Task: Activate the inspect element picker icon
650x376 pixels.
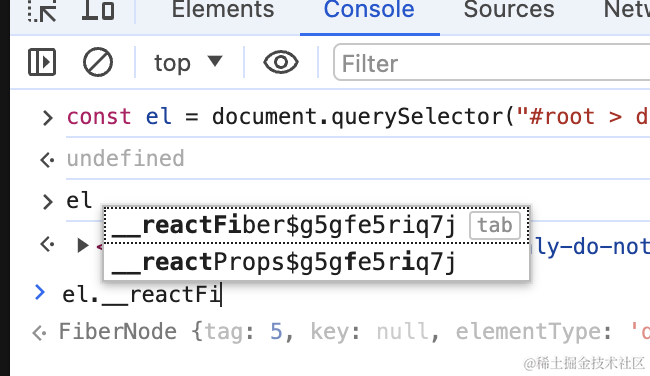Action: pos(43,10)
